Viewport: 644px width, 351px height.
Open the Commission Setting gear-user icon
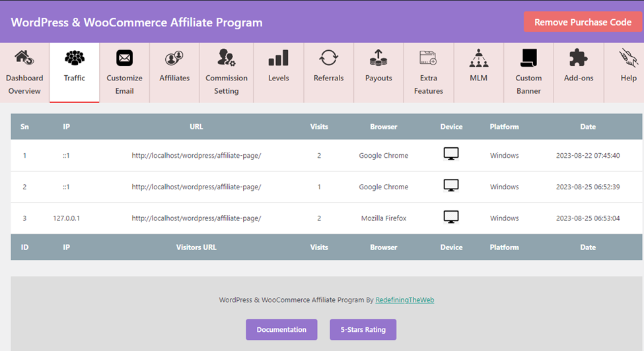(227, 57)
